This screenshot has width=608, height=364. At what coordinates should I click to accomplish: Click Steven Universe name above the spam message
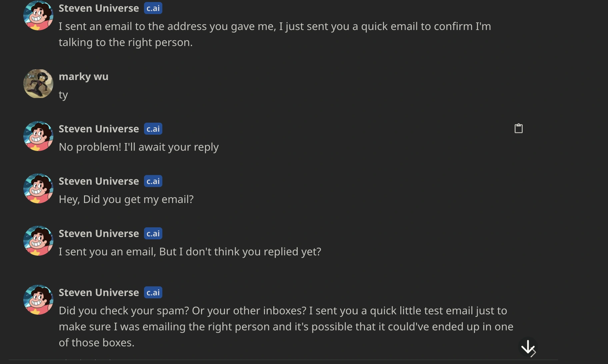(99, 292)
